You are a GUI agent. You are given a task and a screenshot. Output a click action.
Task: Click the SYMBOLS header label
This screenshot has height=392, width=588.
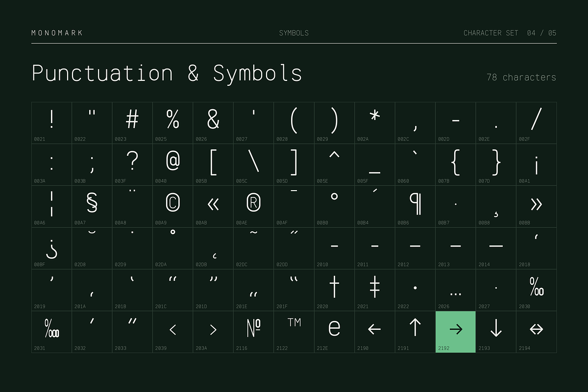point(294,33)
